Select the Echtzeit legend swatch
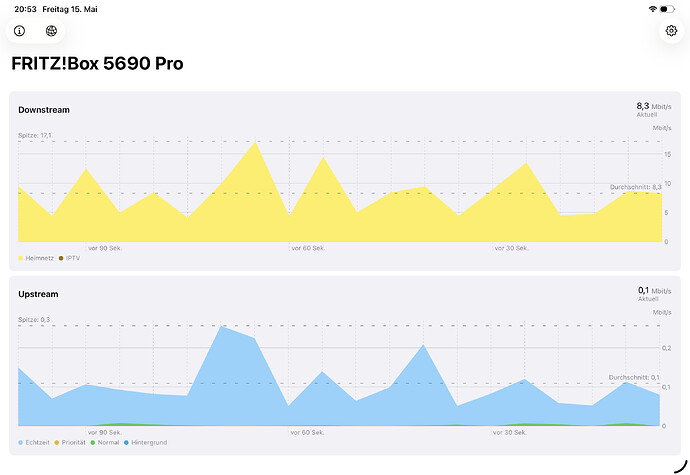Image resolution: width=690 pixels, height=475 pixels. coord(20,442)
